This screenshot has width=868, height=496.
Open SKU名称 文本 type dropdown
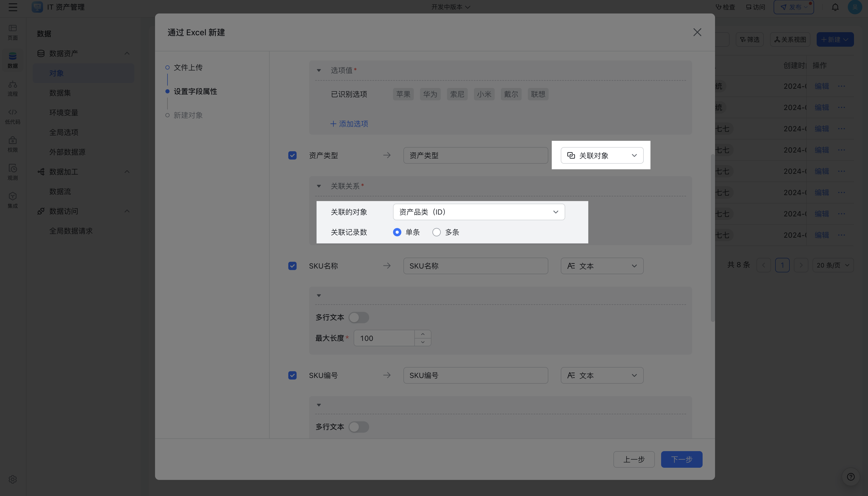point(602,266)
